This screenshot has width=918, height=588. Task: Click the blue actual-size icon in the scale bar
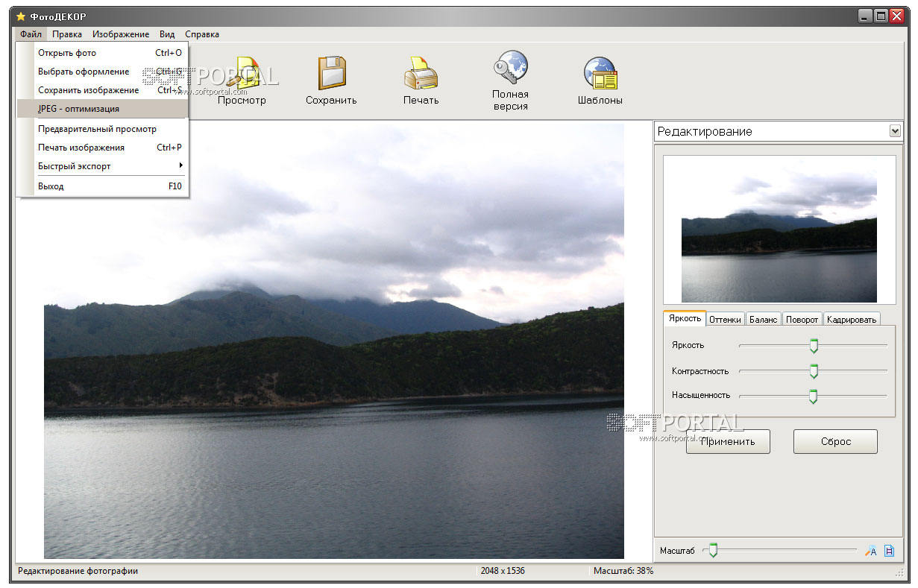pyautogui.click(x=889, y=551)
